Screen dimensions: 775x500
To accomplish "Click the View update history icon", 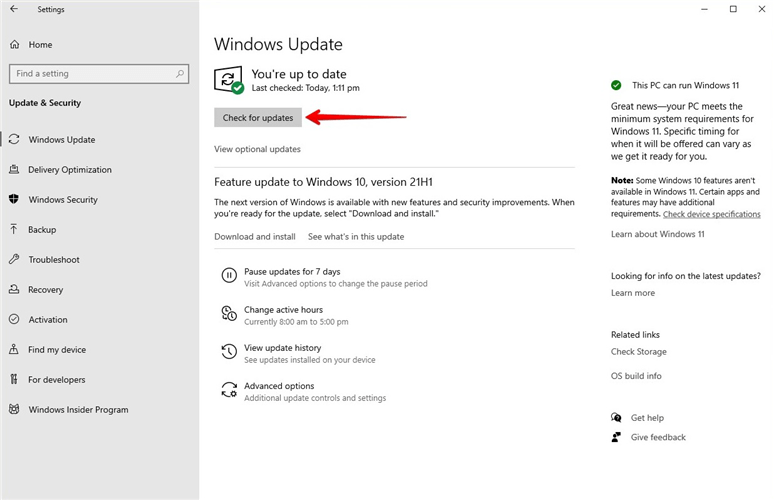I will 229,351.
